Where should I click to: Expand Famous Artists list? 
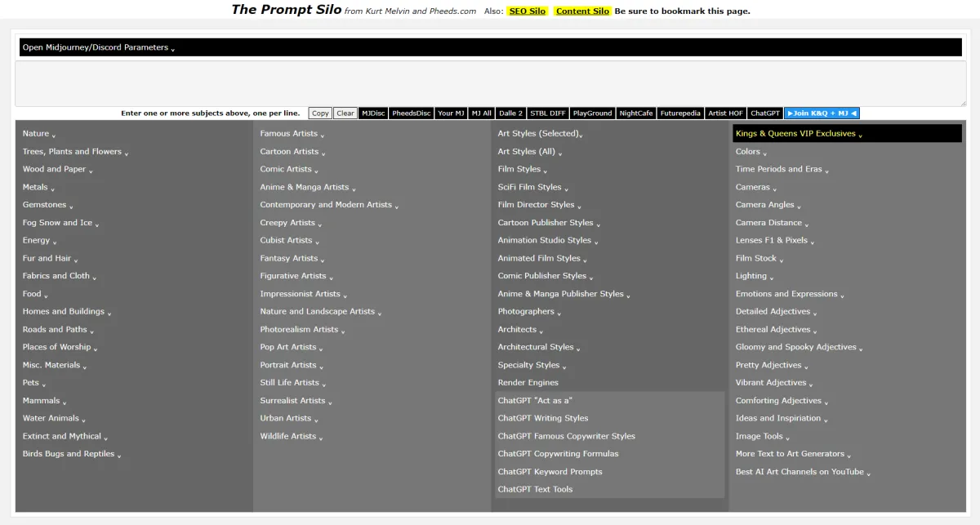(x=292, y=134)
